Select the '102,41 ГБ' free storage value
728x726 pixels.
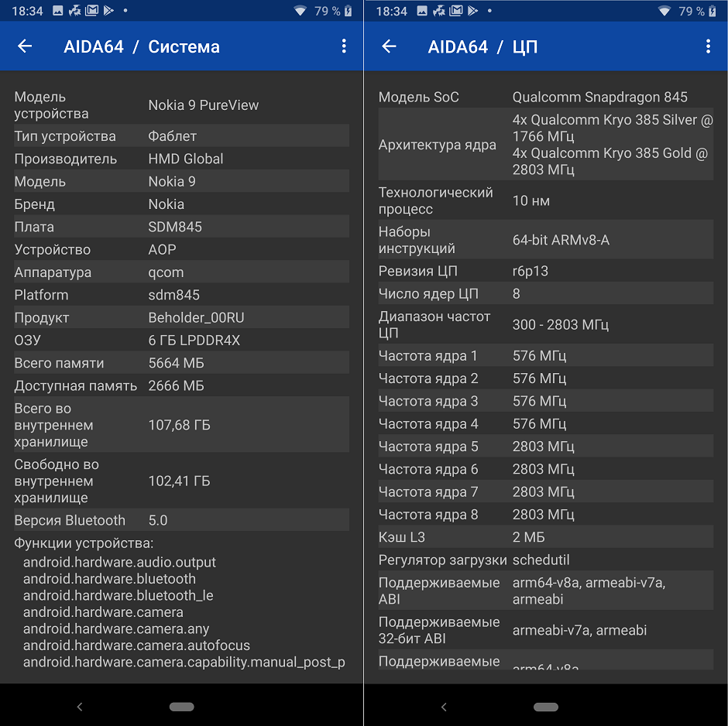(x=179, y=481)
